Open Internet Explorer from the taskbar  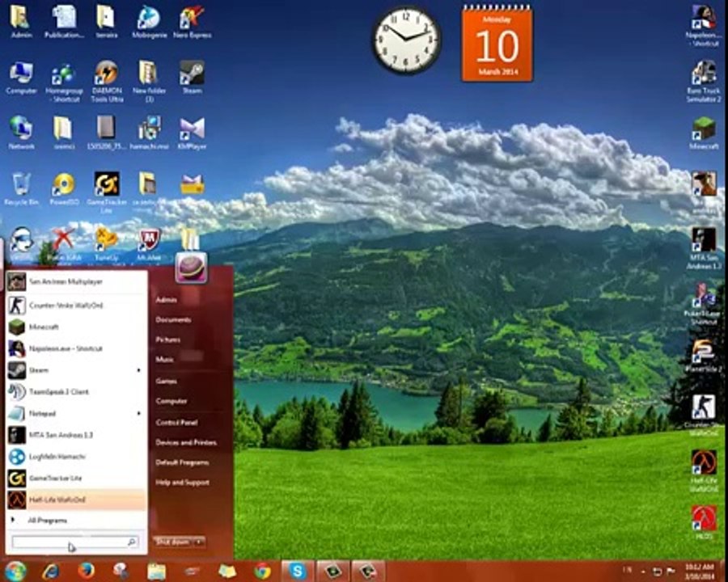tap(51, 571)
